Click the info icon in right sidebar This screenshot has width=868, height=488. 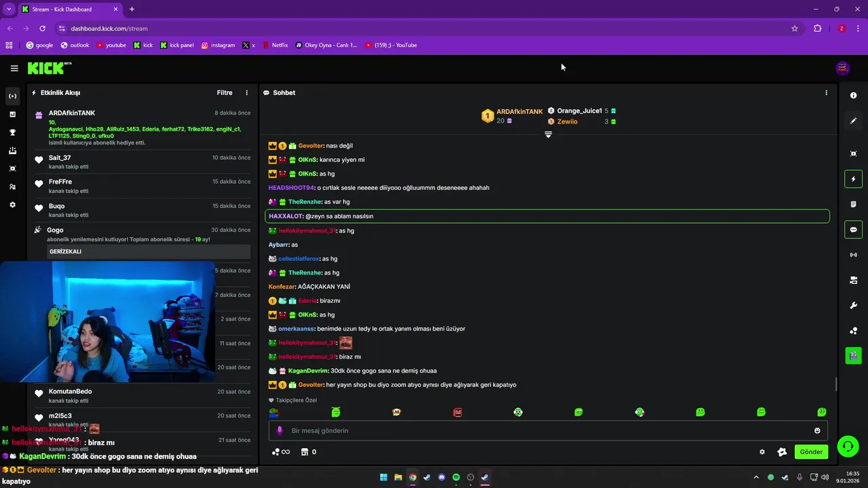click(x=853, y=96)
